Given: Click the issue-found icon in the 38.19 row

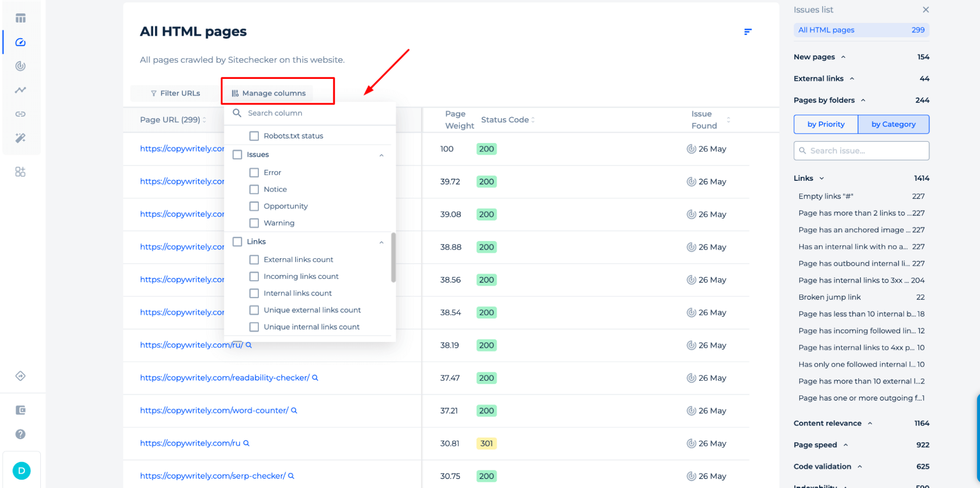Looking at the screenshot, I should [691, 345].
